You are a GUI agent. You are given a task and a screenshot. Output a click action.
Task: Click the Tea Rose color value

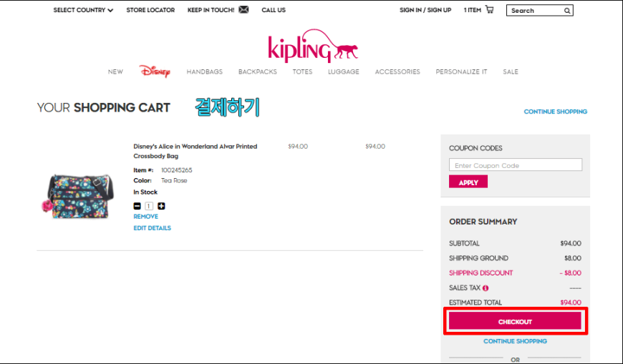(x=174, y=181)
